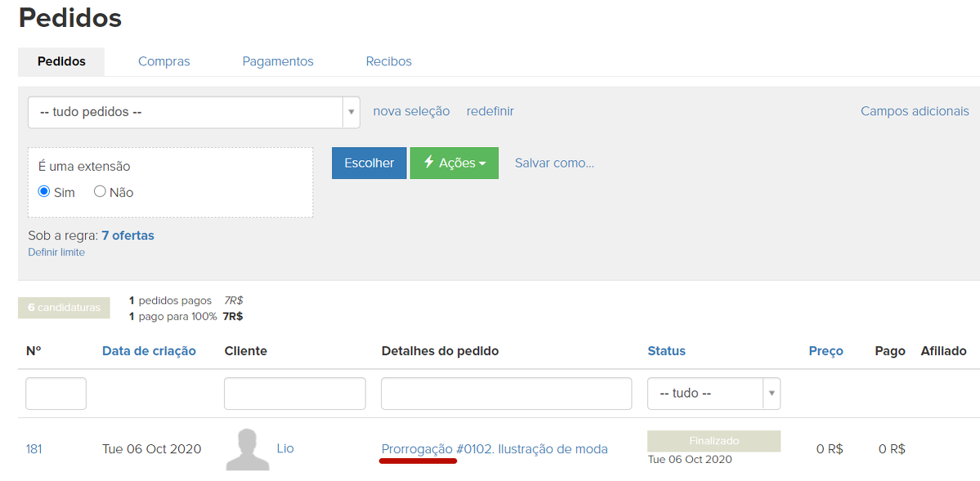This screenshot has width=980, height=481.
Task: Open the Recibos tab
Action: click(x=388, y=61)
